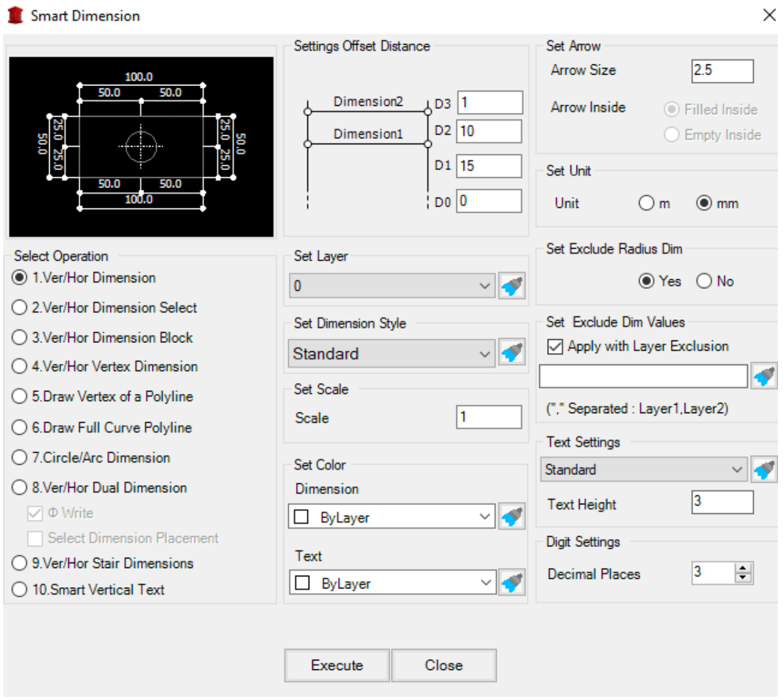The width and height of the screenshot is (783, 700).
Task: Select No for Exclude Radius Dim
Action: pyautogui.click(x=704, y=281)
